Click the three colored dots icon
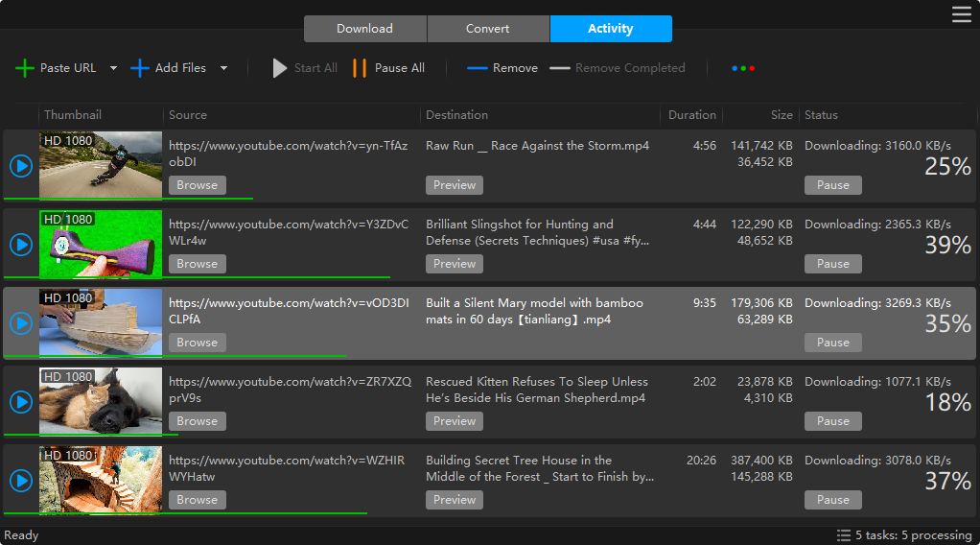The height and width of the screenshot is (545, 980). 743,68
